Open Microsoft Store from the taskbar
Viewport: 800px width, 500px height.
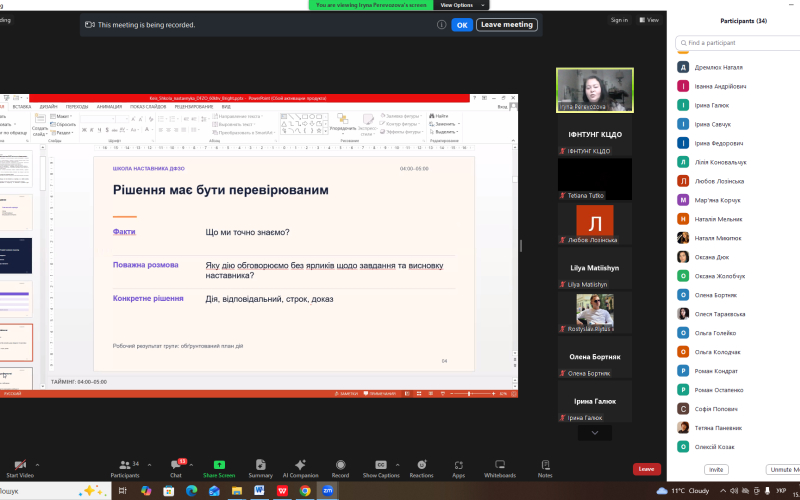point(168,491)
